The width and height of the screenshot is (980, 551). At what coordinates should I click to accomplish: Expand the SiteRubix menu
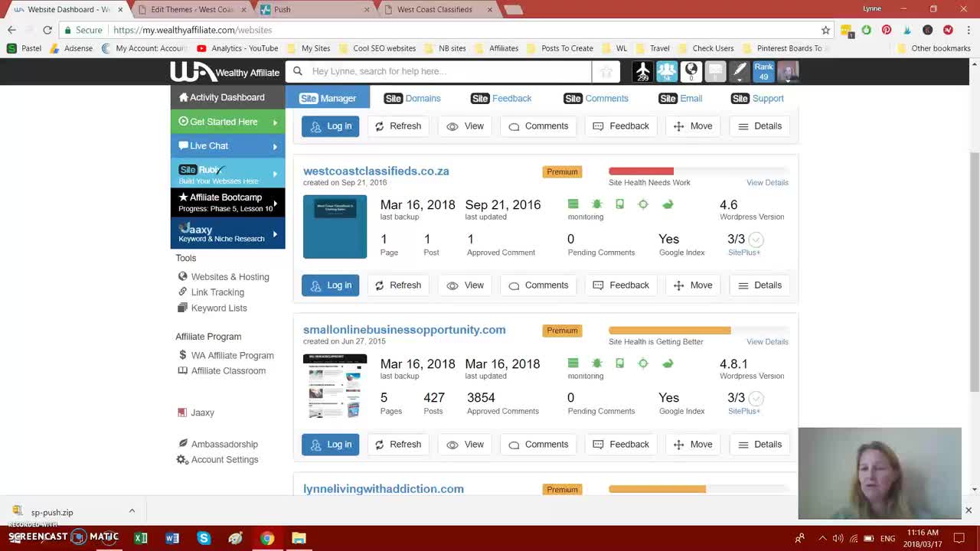click(227, 174)
